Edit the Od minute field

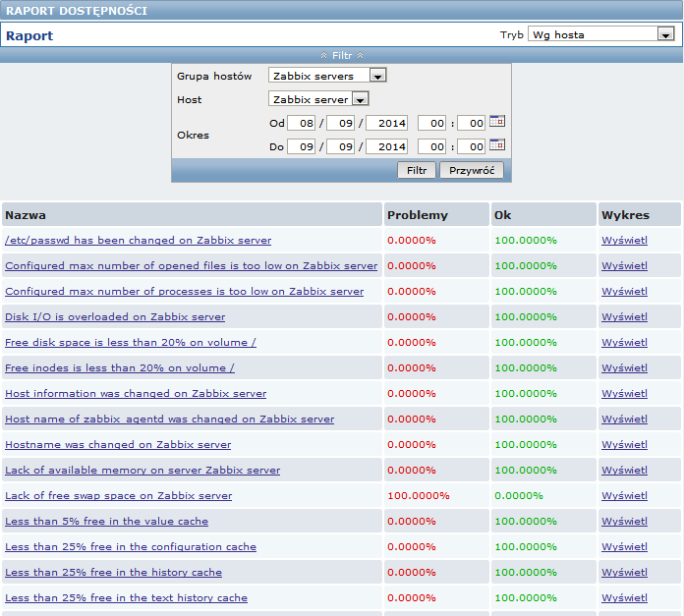click(x=471, y=124)
